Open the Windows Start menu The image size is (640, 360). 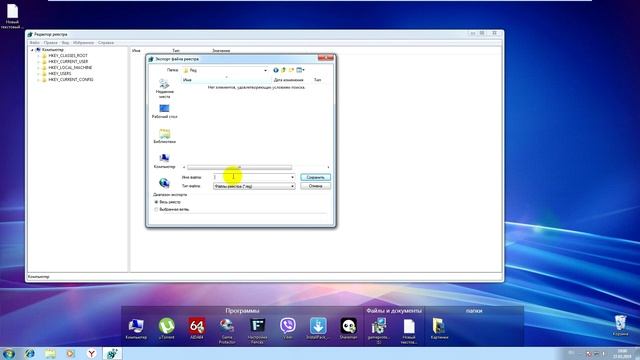point(9,353)
